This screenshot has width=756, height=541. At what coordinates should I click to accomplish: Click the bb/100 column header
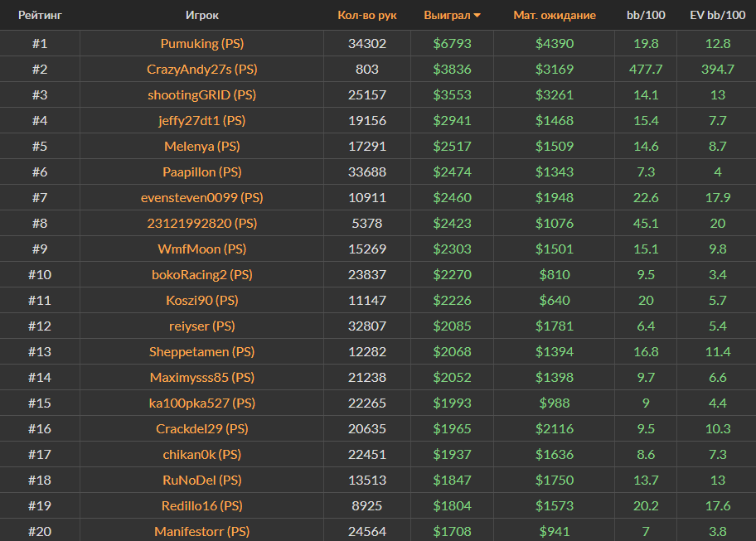(x=645, y=16)
